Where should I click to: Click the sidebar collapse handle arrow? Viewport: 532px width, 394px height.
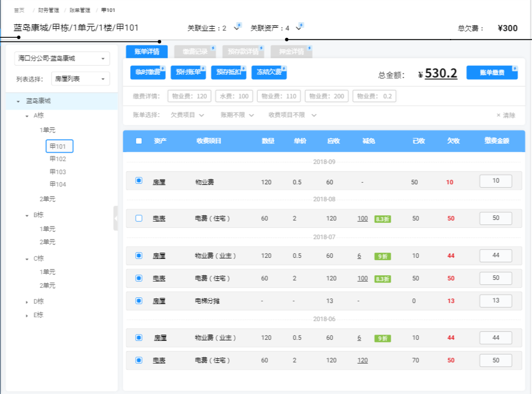pyautogui.click(x=116, y=218)
